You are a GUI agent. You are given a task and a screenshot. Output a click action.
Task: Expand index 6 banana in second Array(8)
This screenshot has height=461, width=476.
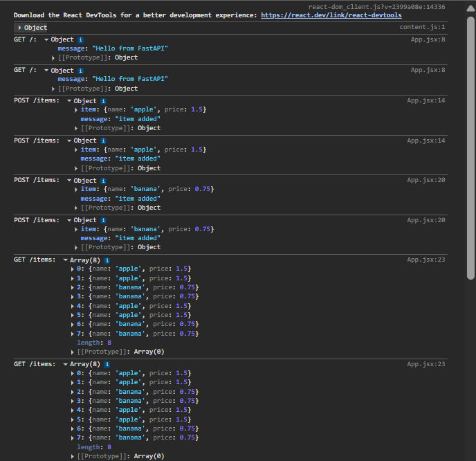coord(72,428)
